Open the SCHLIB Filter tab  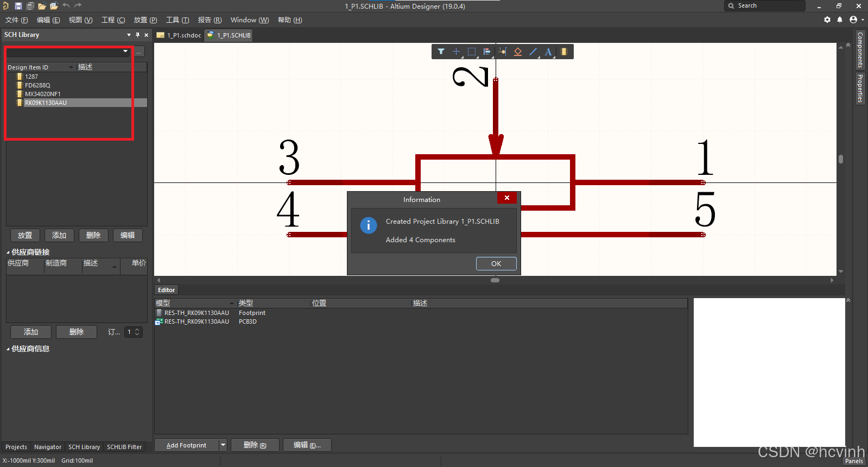pos(124,447)
